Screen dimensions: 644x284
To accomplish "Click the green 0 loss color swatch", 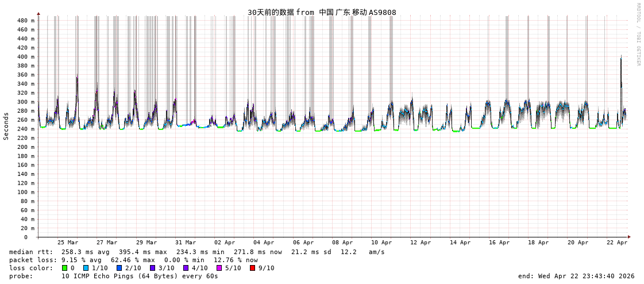I will pos(65,268).
